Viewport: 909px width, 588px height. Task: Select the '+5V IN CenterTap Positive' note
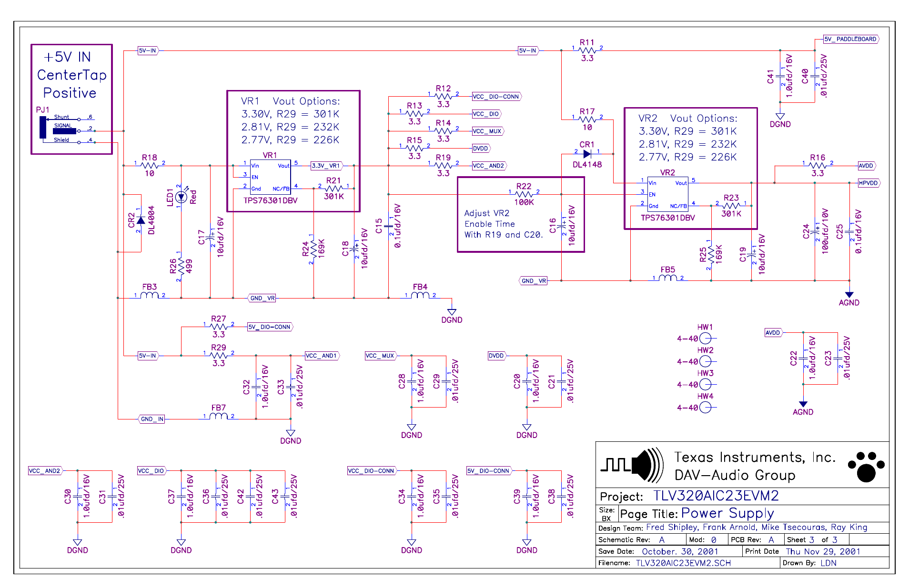click(71, 75)
